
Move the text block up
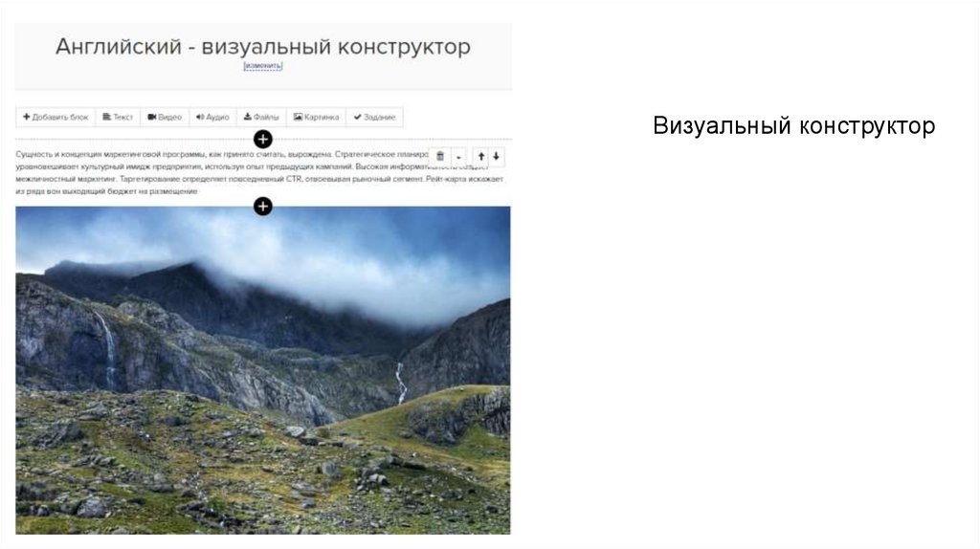point(481,156)
